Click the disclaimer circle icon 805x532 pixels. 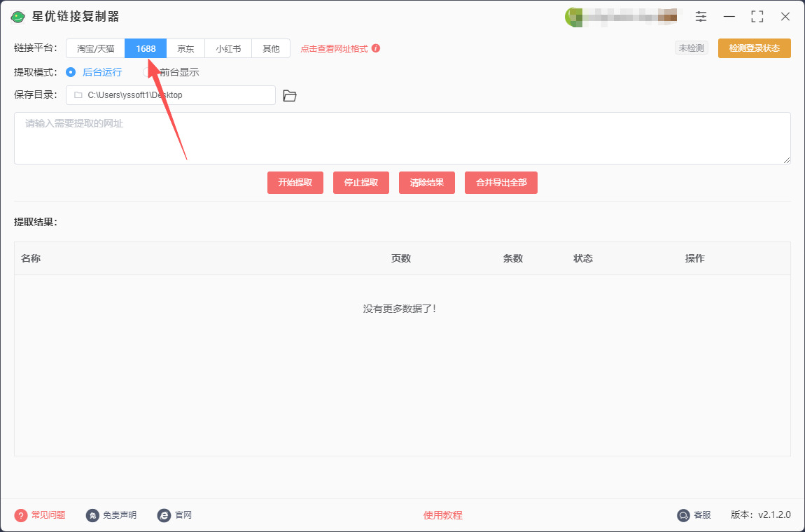(x=92, y=515)
